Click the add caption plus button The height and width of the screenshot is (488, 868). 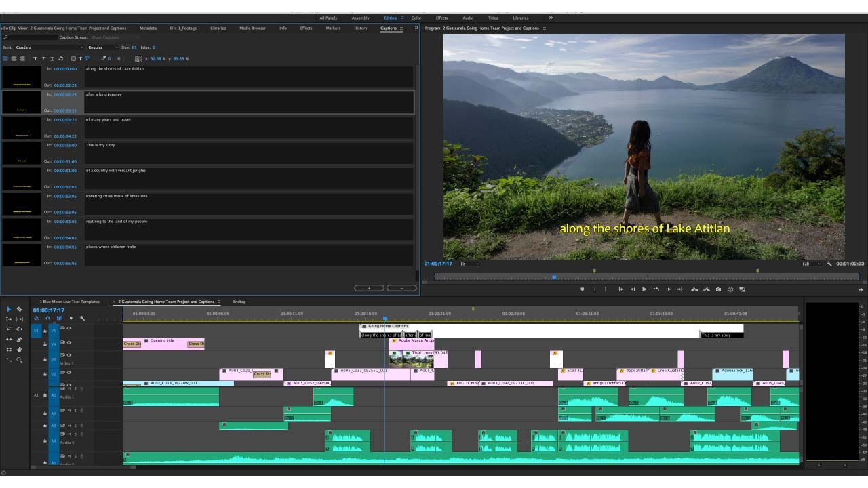tap(369, 288)
